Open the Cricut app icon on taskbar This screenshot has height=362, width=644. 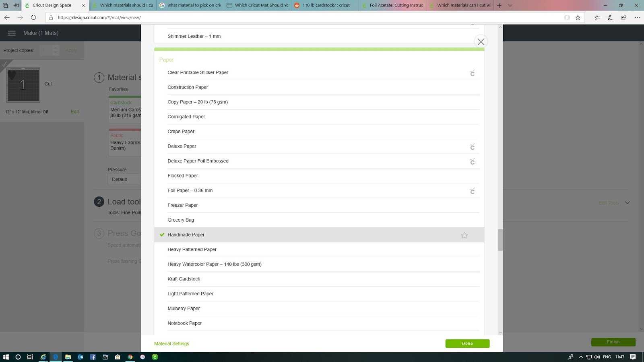point(155,357)
